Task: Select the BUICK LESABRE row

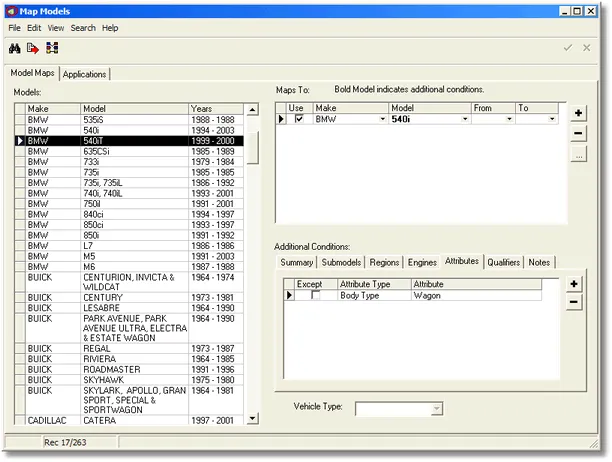Action: click(129, 308)
